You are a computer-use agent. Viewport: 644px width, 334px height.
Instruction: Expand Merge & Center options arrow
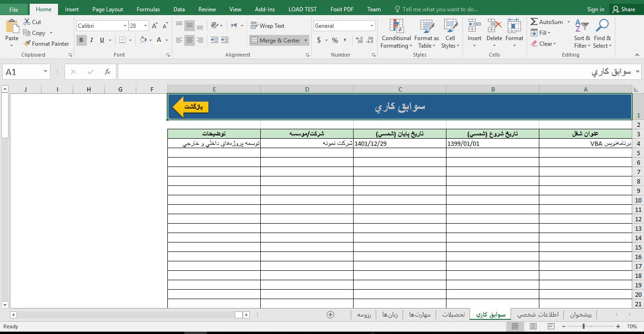pyautogui.click(x=305, y=41)
